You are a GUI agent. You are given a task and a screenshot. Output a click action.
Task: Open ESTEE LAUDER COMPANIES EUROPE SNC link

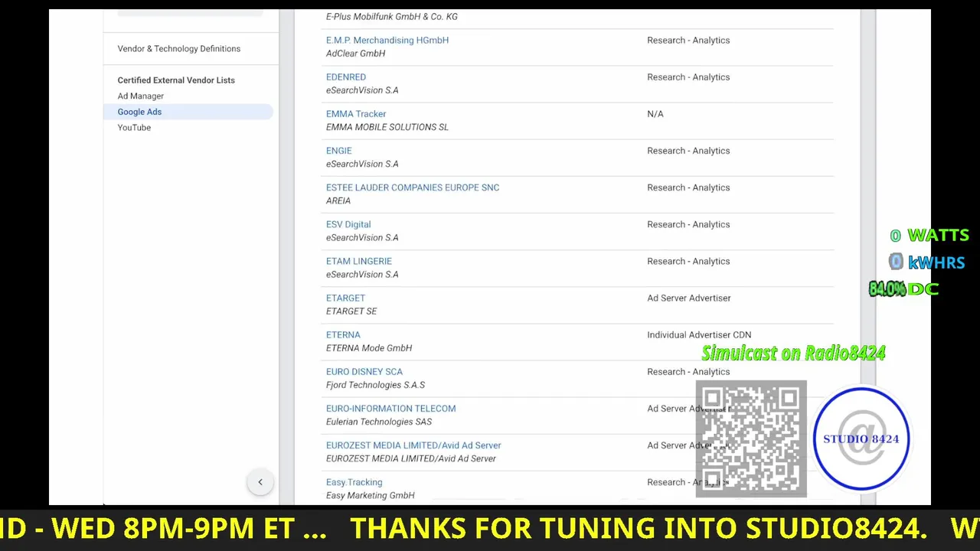coord(413,187)
